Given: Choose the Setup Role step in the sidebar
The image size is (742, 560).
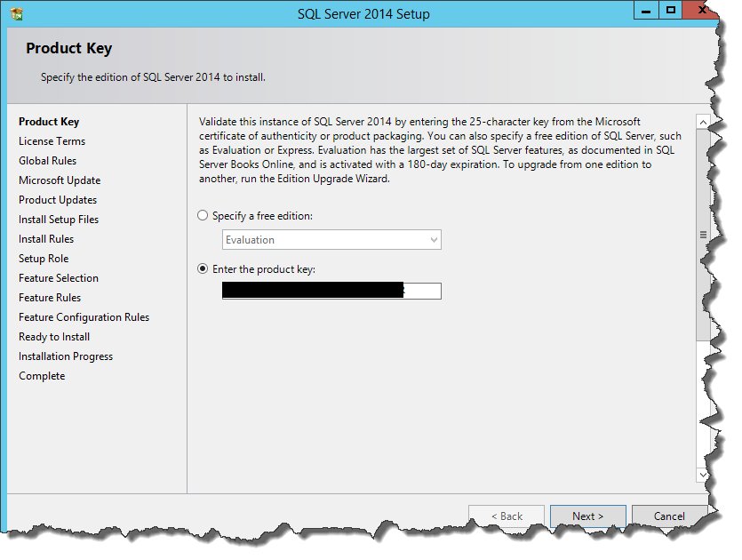Looking at the screenshot, I should (x=44, y=259).
